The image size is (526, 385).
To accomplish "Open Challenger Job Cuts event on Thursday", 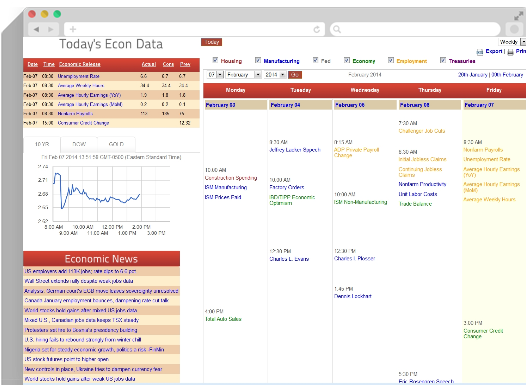I will click(x=422, y=131).
